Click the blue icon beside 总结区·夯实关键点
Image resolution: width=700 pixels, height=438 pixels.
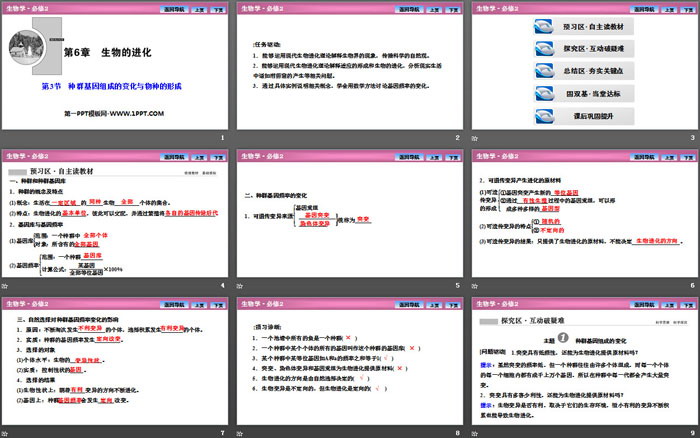pyautogui.click(x=544, y=71)
